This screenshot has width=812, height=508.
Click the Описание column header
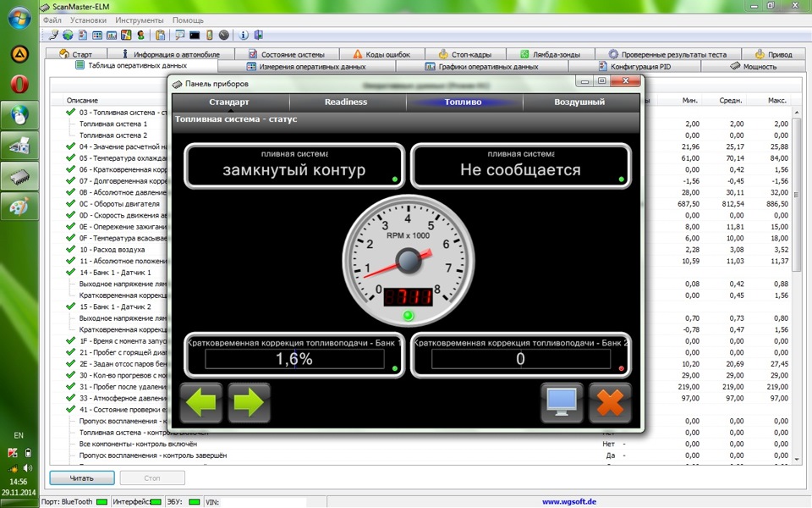coord(82,101)
